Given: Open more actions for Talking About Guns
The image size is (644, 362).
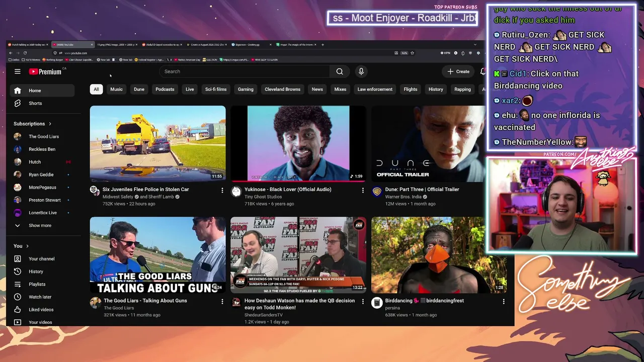Looking at the screenshot, I should (x=222, y=301).
